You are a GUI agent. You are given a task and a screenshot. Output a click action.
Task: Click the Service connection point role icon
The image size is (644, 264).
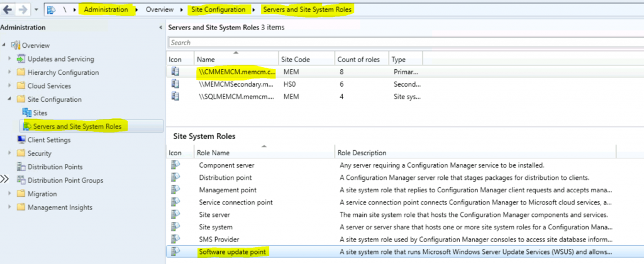[175, 202]
